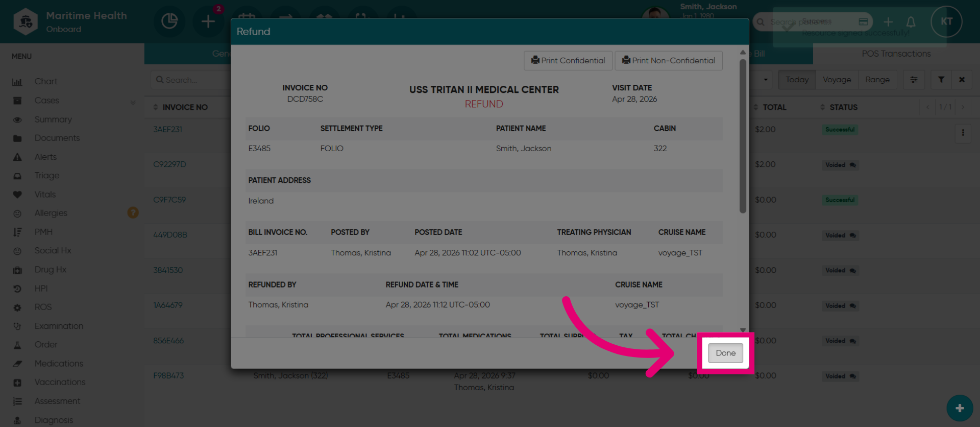Open the notifications bell icon

911,22
